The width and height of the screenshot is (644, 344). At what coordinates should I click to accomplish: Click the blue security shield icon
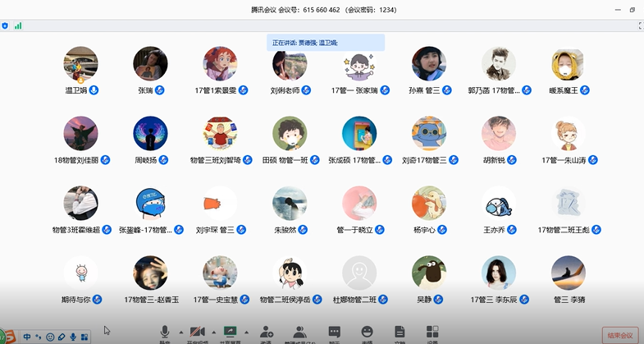(x=5, y=25)
